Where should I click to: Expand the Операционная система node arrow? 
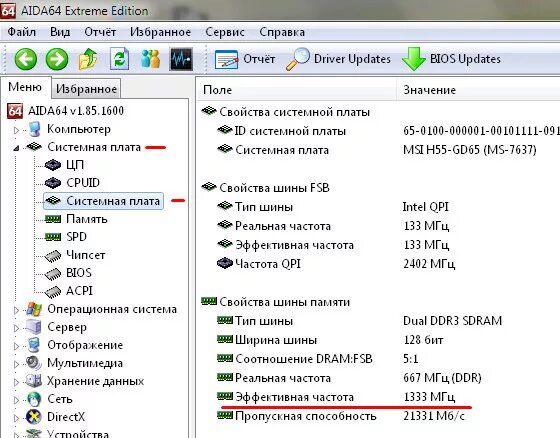[16, 310]
